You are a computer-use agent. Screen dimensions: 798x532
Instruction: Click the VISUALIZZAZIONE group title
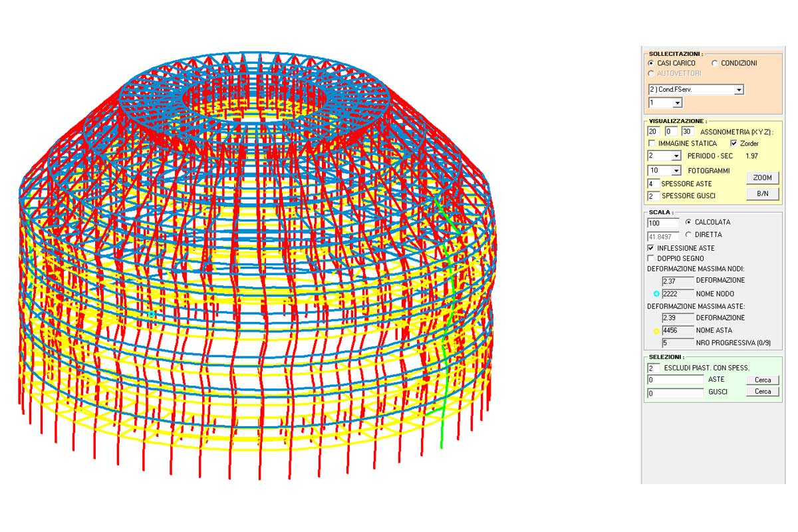pos(678,121)
